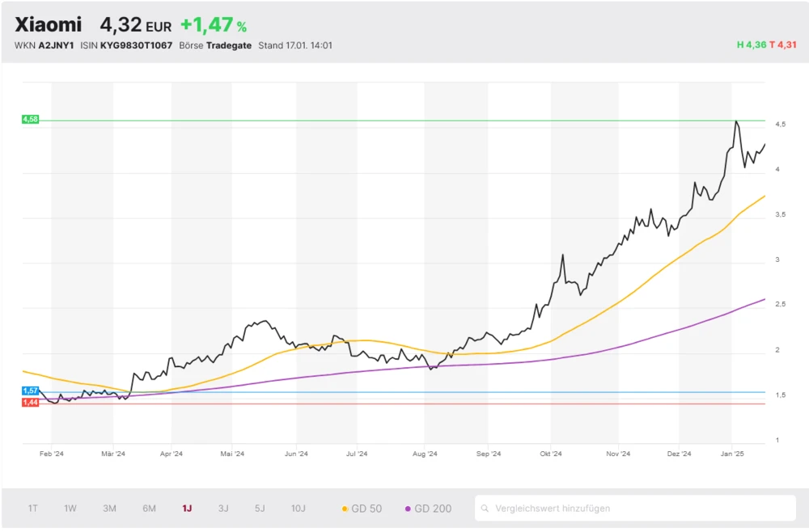Click the search magnifier icon
The height and width of the screenshot is (532, 809).
point(485,509)
